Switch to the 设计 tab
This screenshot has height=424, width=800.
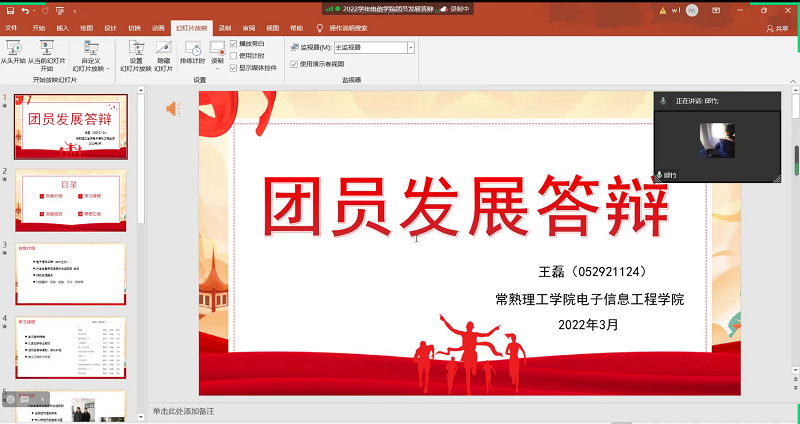click(110, 28)
